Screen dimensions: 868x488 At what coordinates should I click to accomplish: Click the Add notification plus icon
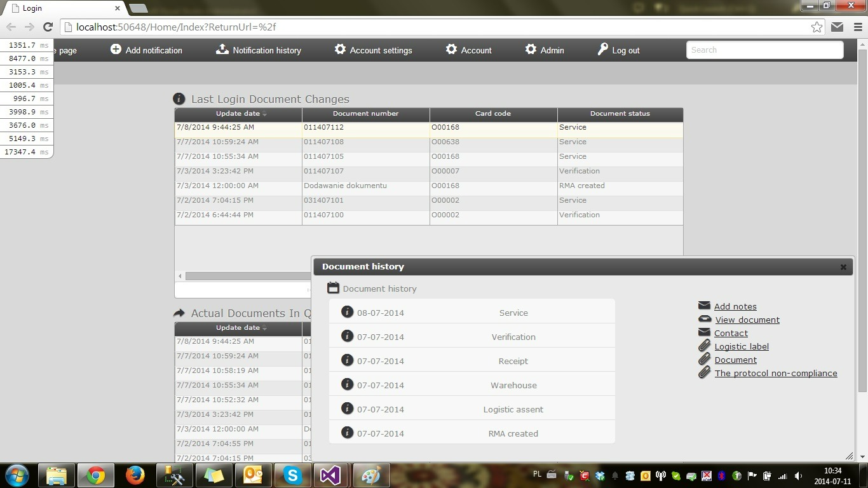pos(116,50)
